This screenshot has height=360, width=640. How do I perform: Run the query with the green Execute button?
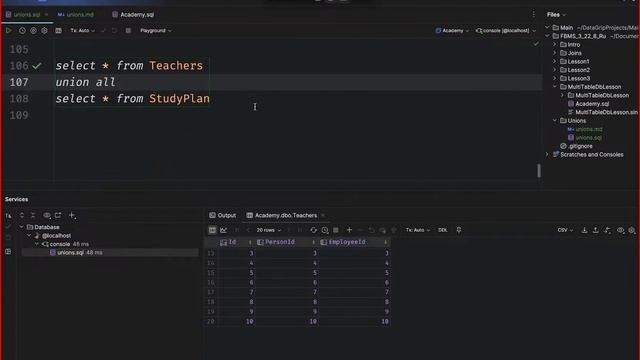pos(9,31)
